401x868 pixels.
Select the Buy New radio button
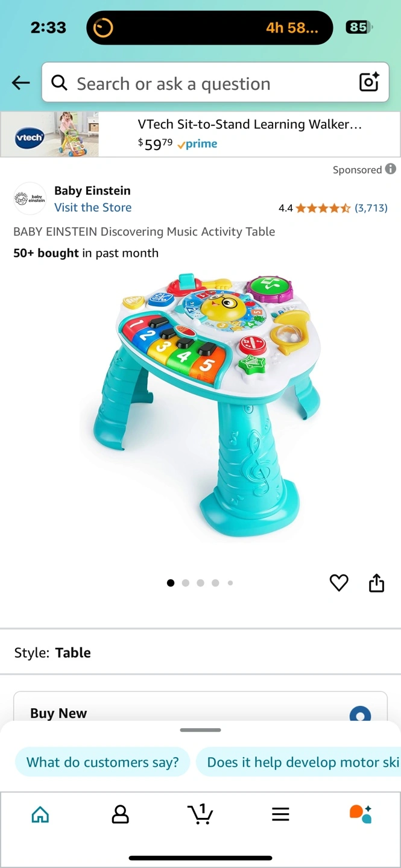(x=360, y=715)
